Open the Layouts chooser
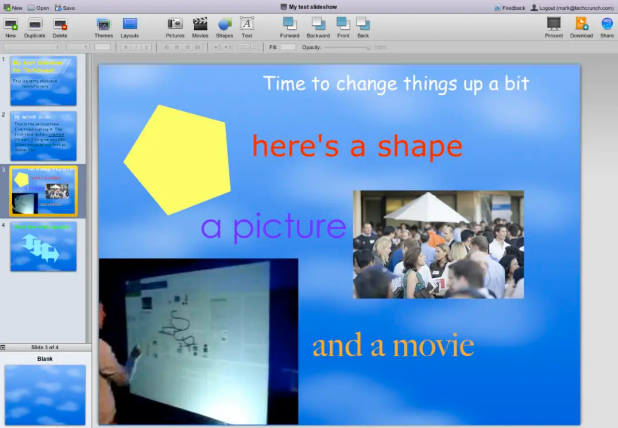The image size is (618, 428). point(130,28)
